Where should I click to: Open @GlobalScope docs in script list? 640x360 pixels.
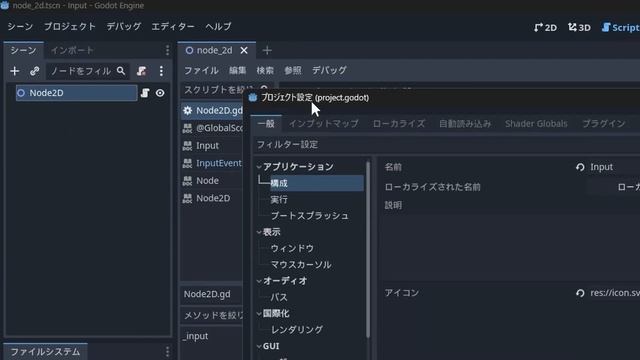[x=212, y=128]
